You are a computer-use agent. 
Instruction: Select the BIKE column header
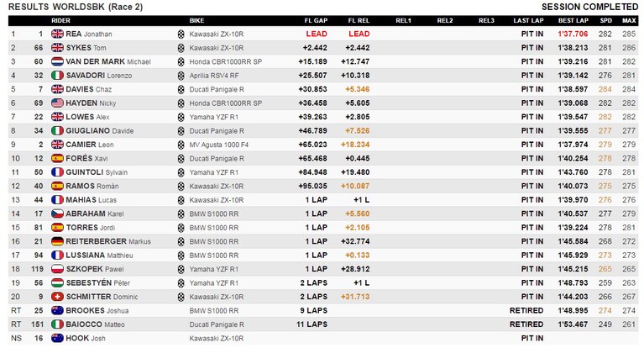(196, 20)
